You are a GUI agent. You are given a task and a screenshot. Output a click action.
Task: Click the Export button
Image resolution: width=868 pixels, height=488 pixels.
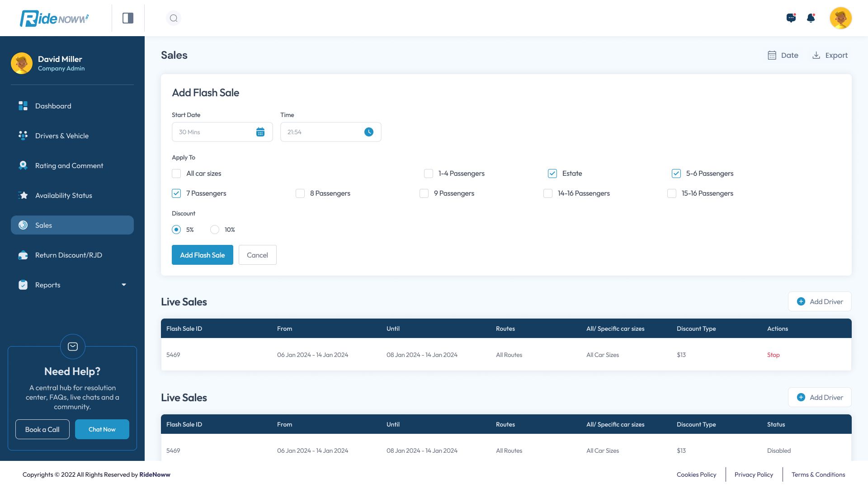coord(830,55)
